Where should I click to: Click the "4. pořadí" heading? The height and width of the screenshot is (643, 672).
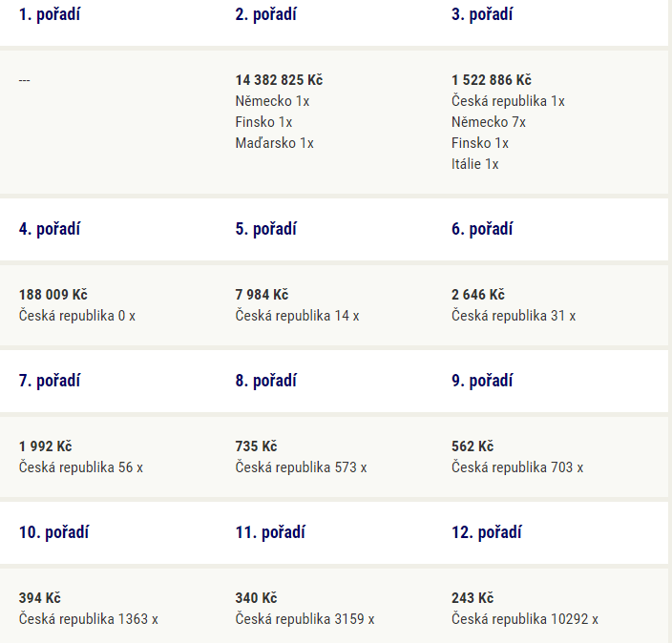click(x=50, y=230)
